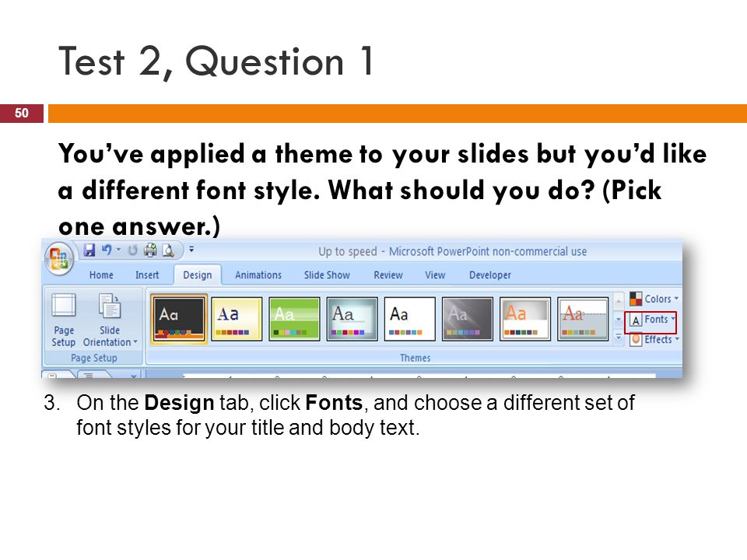
Task: Expand the Customize Quick Access Toolbar arrow
Action: click(x=191, y=249)
